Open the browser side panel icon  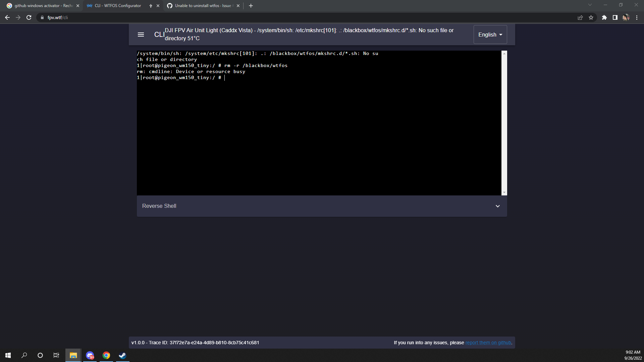(x=615, y=17)
